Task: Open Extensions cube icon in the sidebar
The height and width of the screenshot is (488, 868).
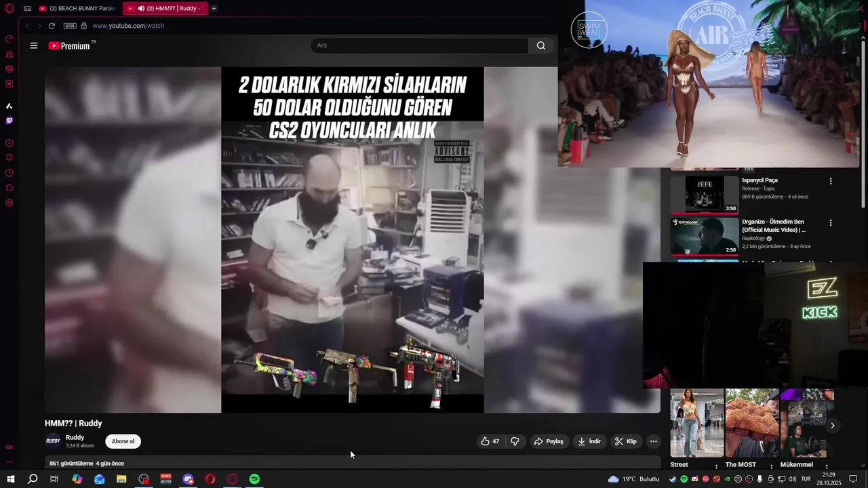Action: tap(9, 188)
